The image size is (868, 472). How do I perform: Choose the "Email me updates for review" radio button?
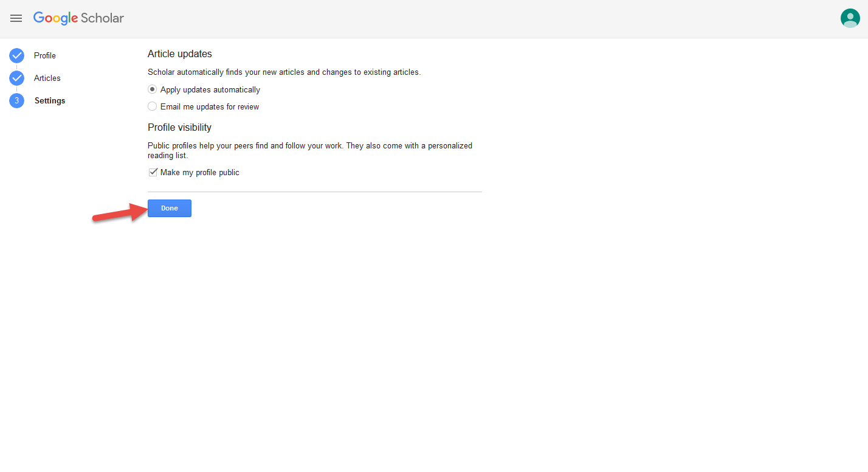click(x=153, y=106)
